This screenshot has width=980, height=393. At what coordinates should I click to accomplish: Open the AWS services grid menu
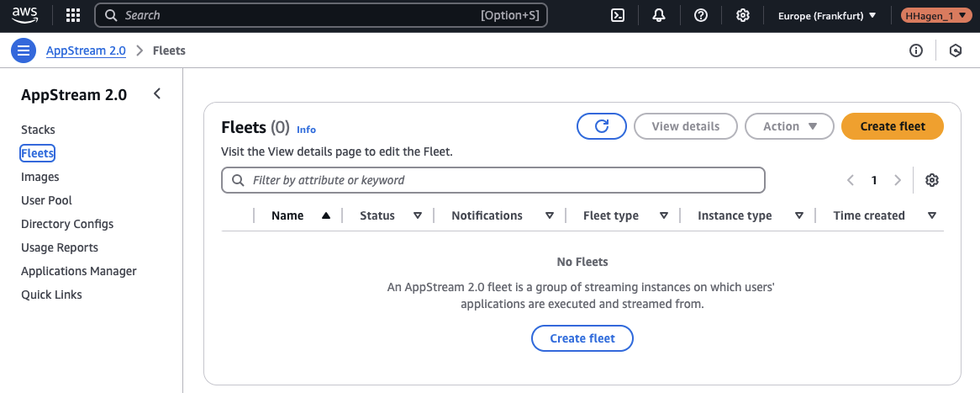pos(73,15)
